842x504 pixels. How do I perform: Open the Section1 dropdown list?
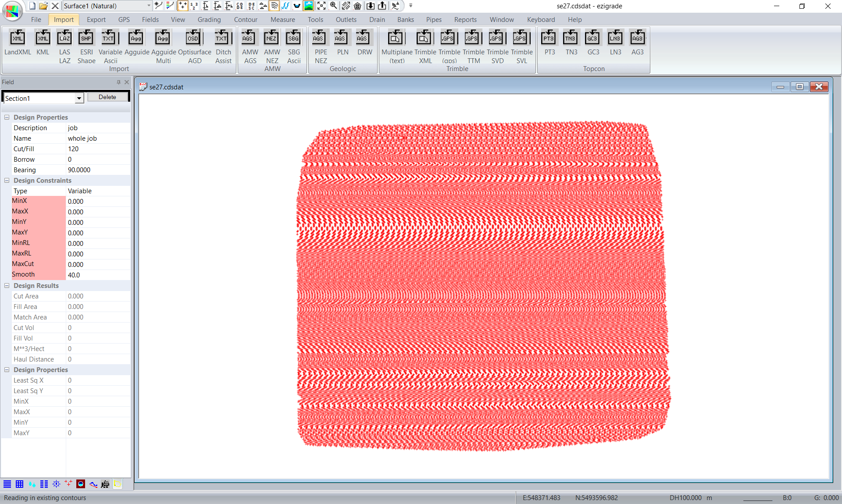[x=79, y=98]
